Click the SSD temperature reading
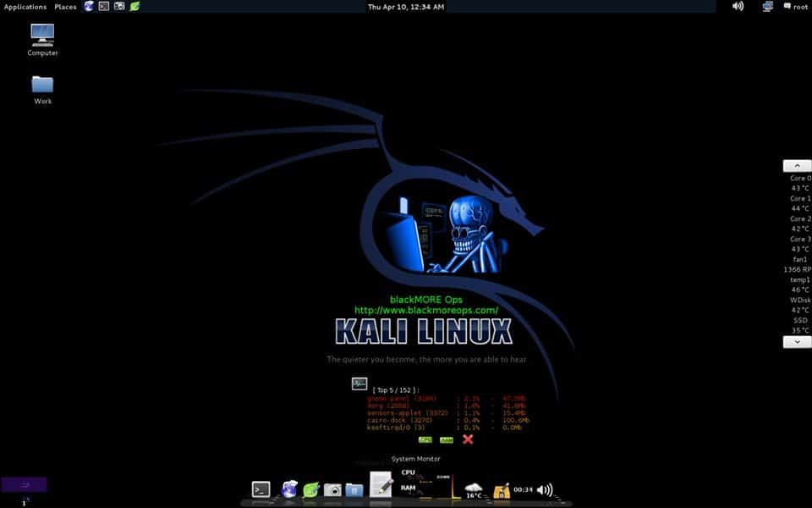812x508 pixels. pos(800,325)
